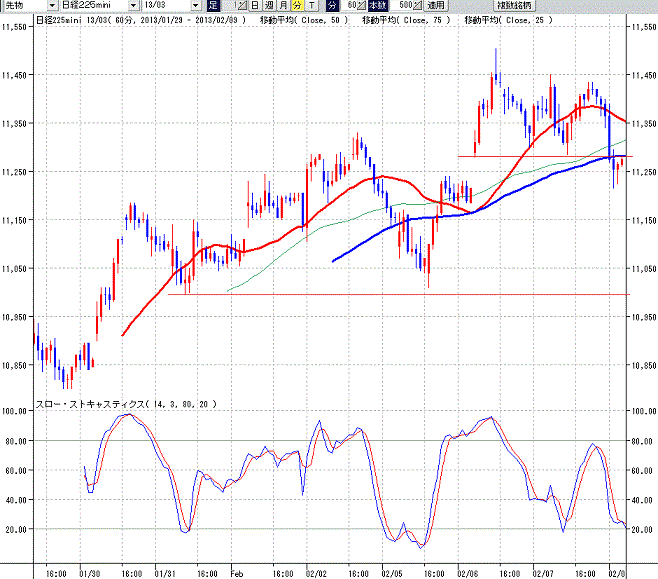Click the 本数 bar-count label
Image resolution: width=658 pixels, height=579 pixels.
pos(378,5)
